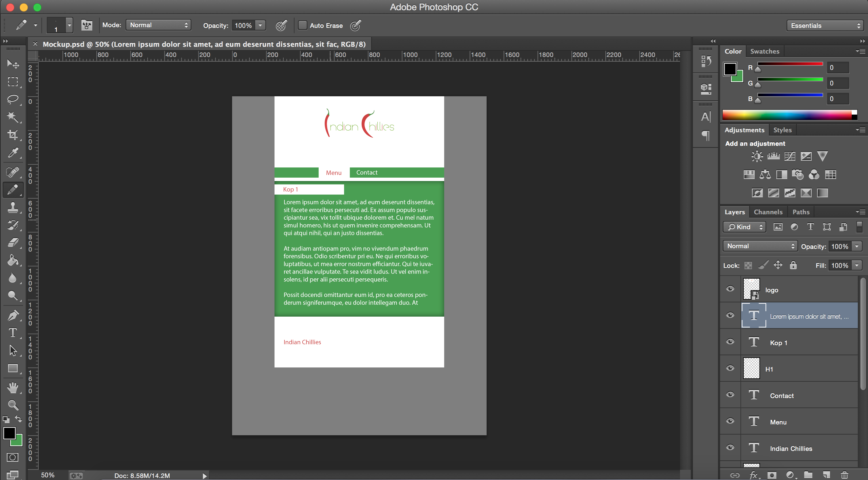Screen dimensions: 868x480
Task: Select the Horizontal Type tool
Action: [x=13, y=333]
